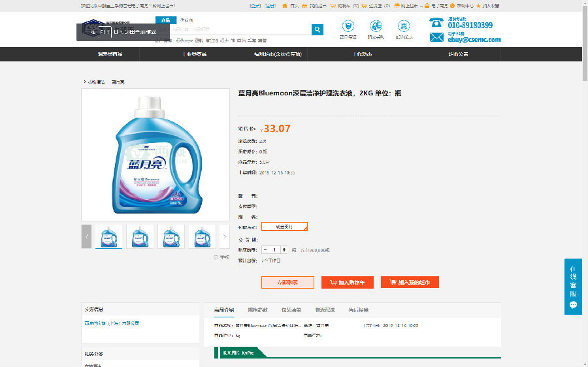Open the 商品介绍 product details tab

coord(224,310)
